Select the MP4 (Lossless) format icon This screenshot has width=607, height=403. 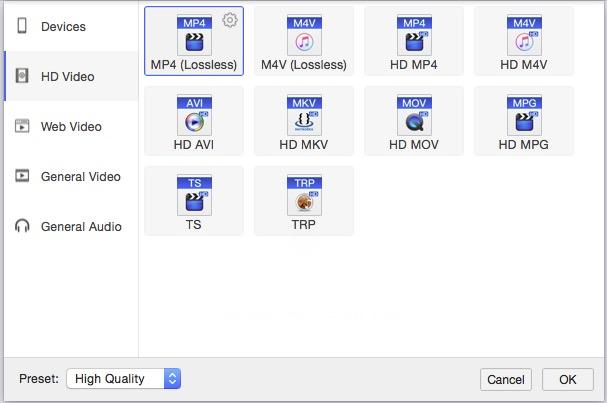pyautogui.click(x=194, y=35)
